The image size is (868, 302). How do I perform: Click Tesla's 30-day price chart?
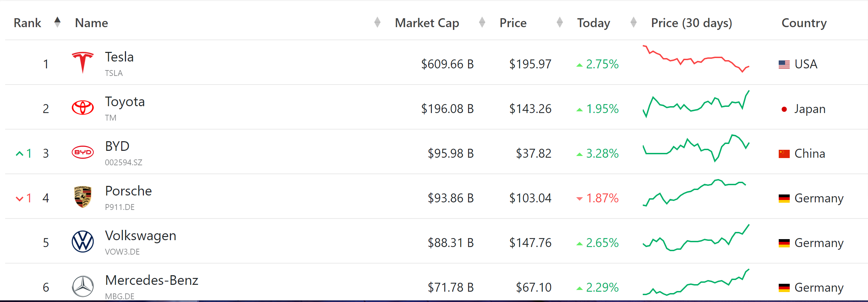[x=696, y=59]
